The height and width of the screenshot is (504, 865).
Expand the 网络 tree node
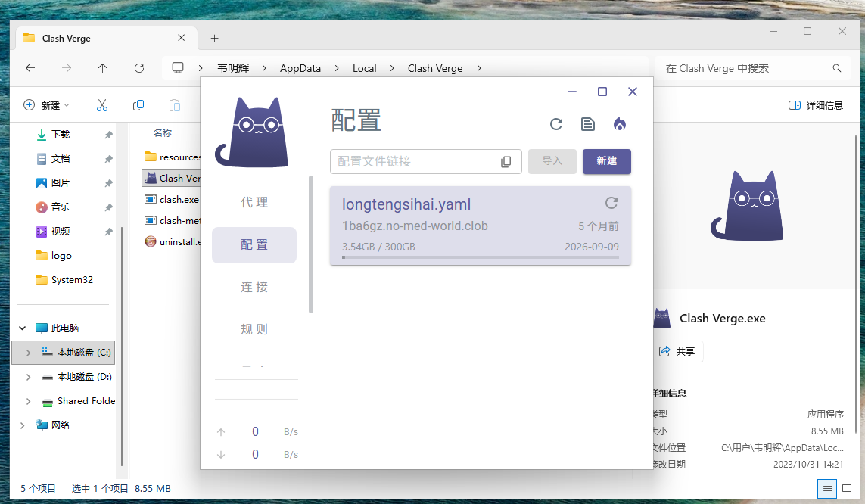pyautogui.click(x=23, y=425)
